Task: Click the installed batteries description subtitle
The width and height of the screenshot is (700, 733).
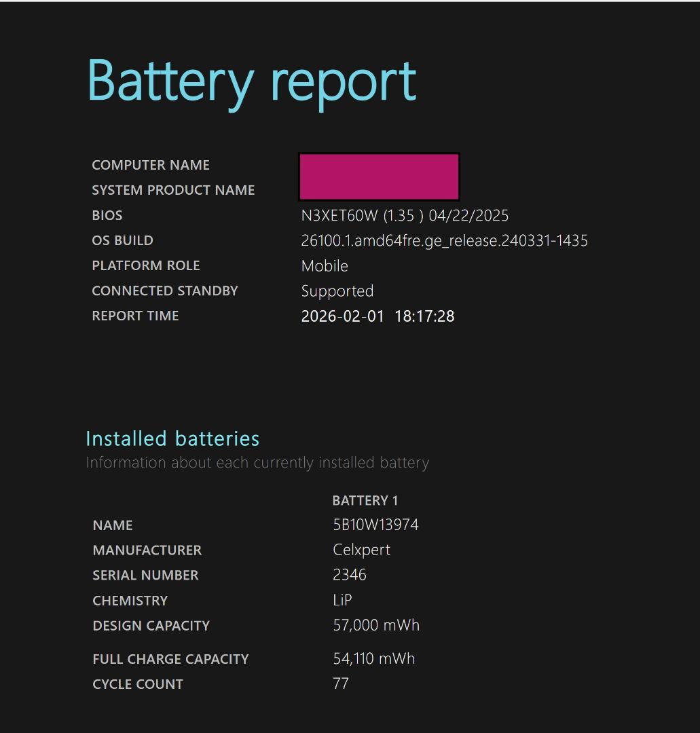Action: coord(257,463)
